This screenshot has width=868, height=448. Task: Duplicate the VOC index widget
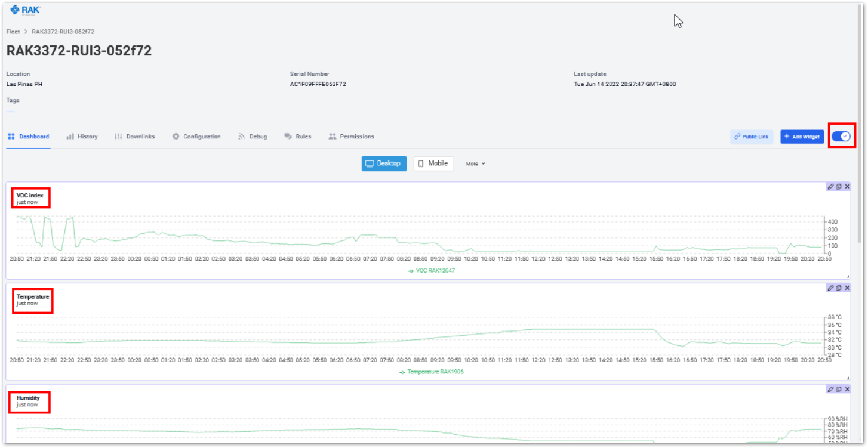click(x=839, y=187)
